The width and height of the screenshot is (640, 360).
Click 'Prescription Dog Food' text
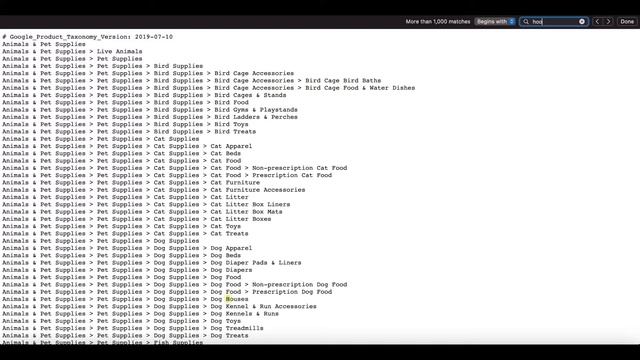coord(292,292)
